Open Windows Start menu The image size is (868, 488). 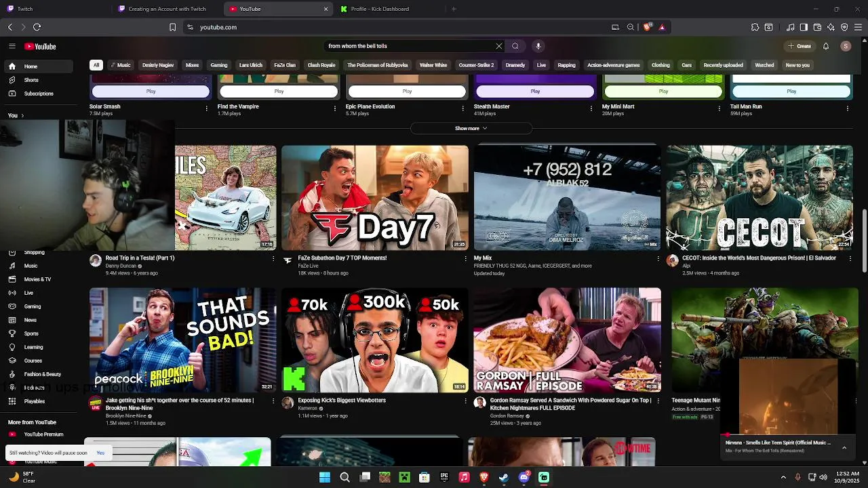pos(325,477)
